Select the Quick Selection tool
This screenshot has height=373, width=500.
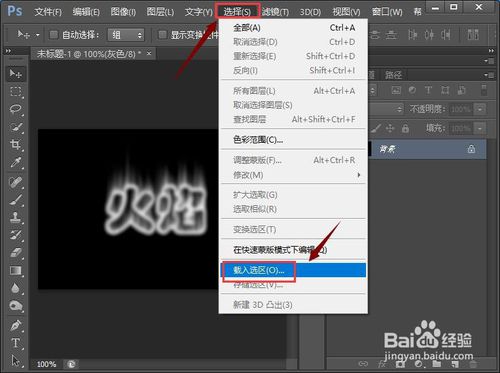[16, 127]
